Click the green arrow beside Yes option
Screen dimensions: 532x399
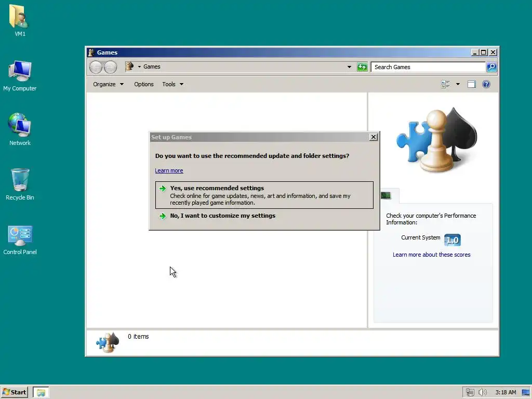163,188
